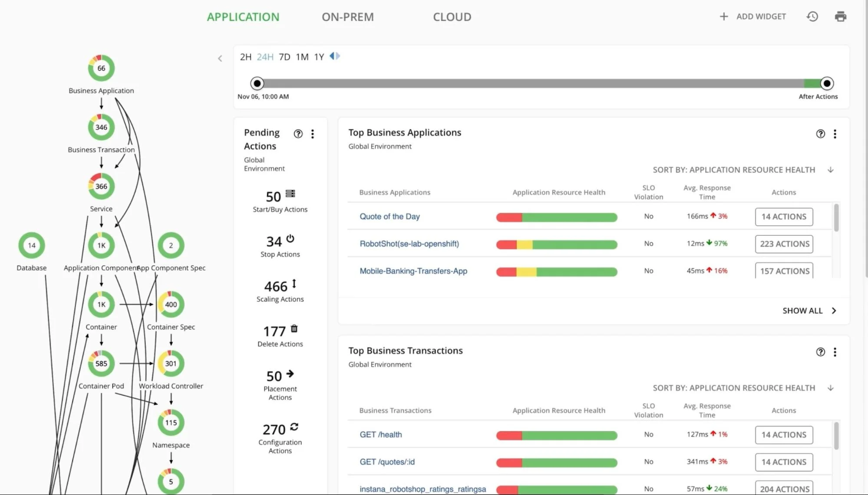
Task: Collapse the supply chain panel chevron
Action: coord(220,58)
